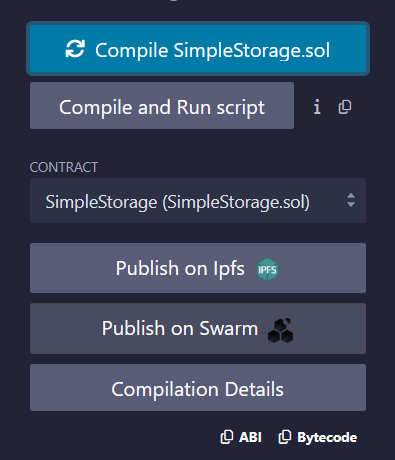Click the upward arrow in contract selector
The image size is (395, 460).
(x=351, y=195)
